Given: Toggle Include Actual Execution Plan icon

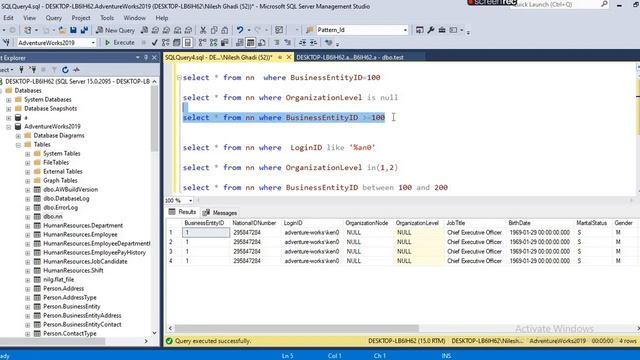Looking at the screenshot, I should pyautogui.click(x=202, y=42).
